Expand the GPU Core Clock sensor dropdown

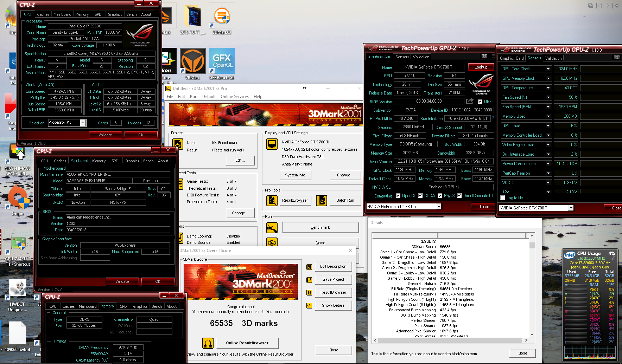pyautogui.click(x=548, y=69)
